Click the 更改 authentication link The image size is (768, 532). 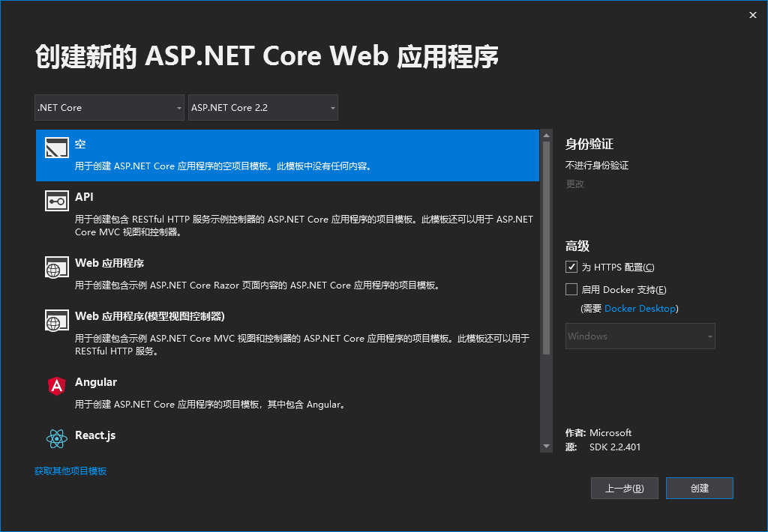click(x=575, y=184)
